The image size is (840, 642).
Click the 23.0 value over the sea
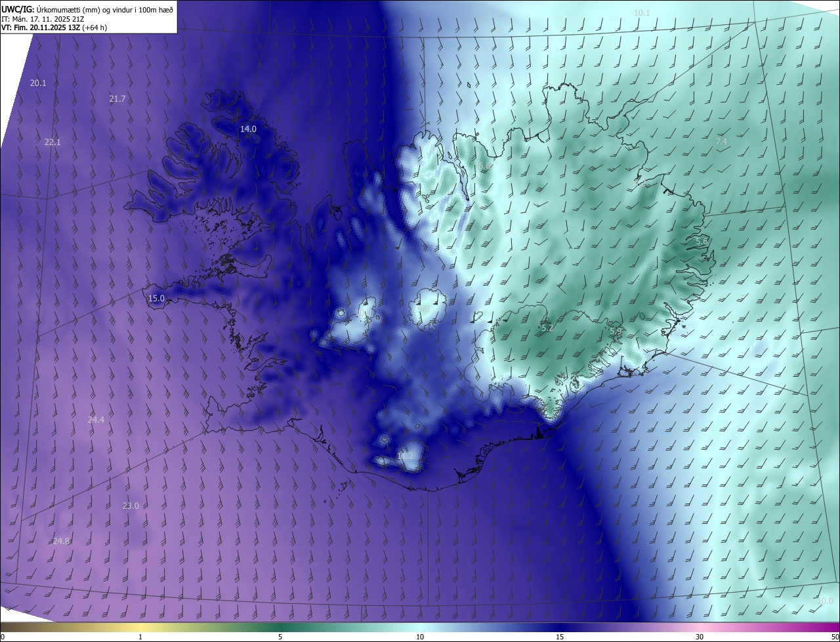[131, 505]
